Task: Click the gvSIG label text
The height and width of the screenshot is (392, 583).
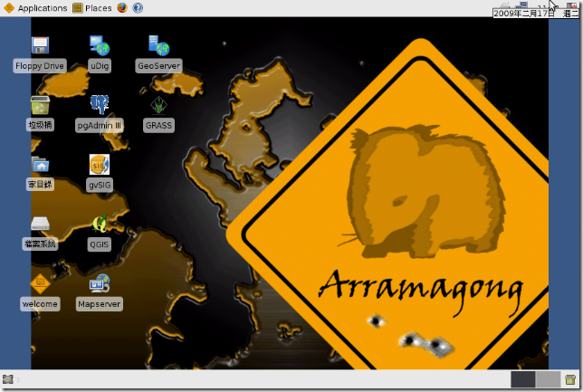Action: tap(100, 185)
